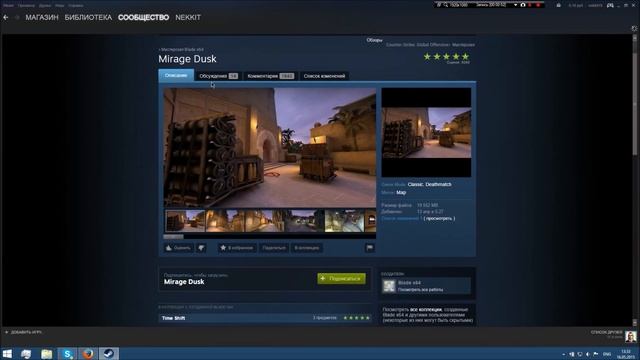This screenshot has height=360, width=640.
Task: Select the first screenshot thumbnail
Action: coord(185,221)
